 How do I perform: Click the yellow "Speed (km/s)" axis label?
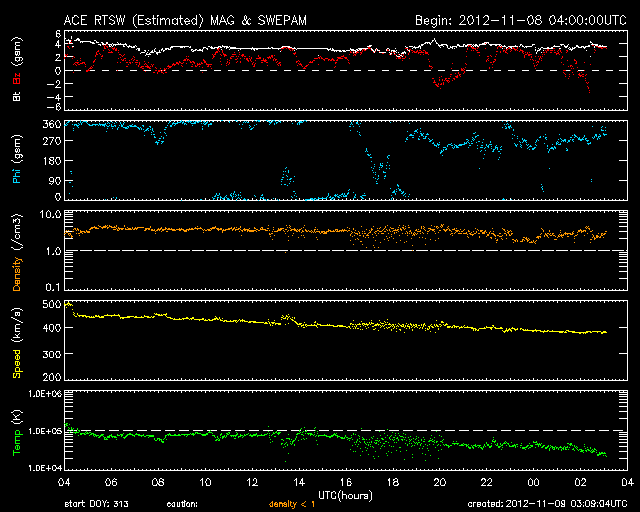pyautogui.click(x=17, y=343)
